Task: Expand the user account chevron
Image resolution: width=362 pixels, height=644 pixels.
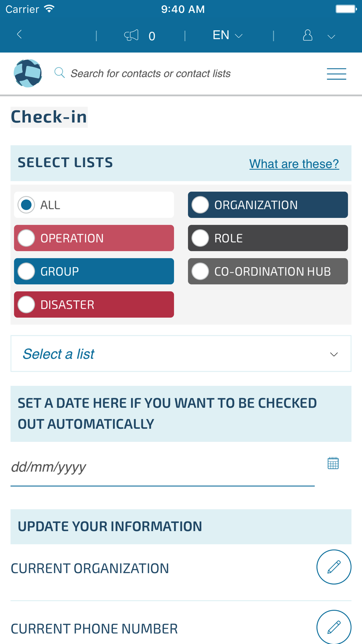Action: (331, 37)
